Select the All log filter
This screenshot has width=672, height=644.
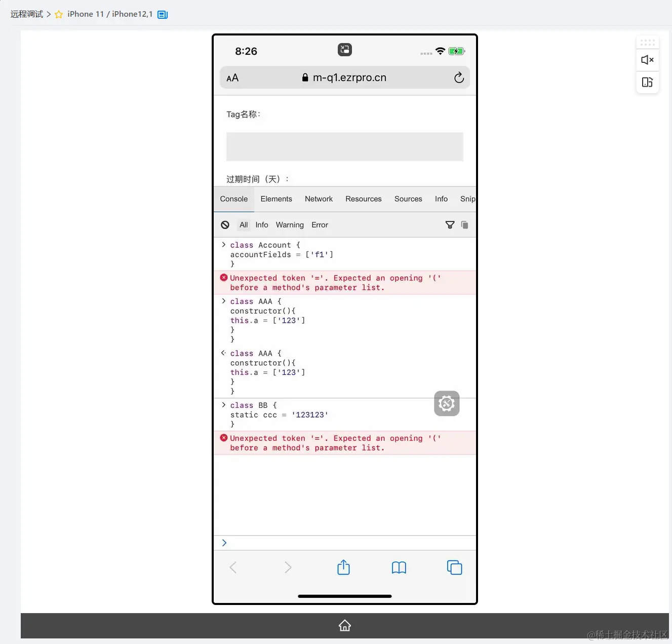point(244,225)
